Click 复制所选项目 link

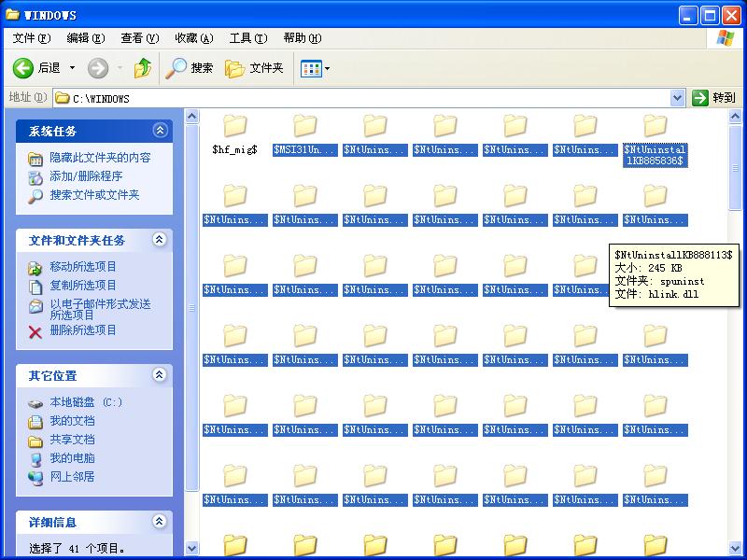pyautogui.click(x=83, y=286)
